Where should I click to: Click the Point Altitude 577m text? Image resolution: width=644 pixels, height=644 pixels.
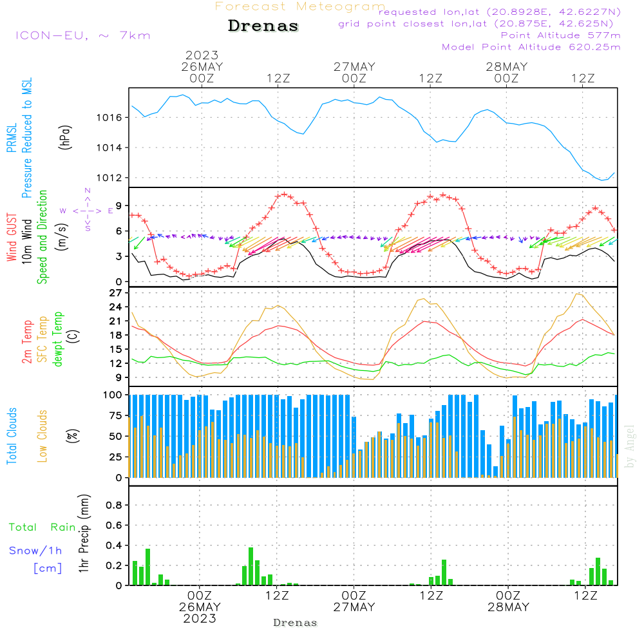pos(560,35)
